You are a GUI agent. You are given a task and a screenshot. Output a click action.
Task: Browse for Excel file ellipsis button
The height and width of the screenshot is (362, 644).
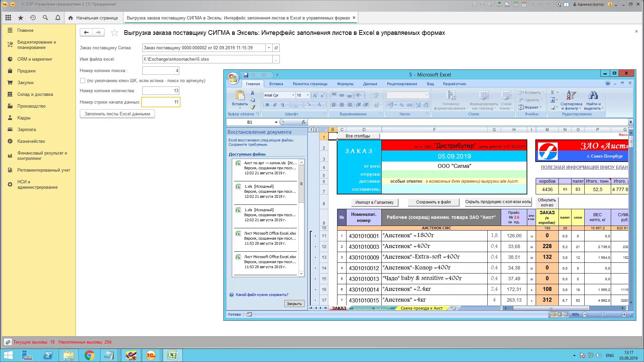click(276, 59)
